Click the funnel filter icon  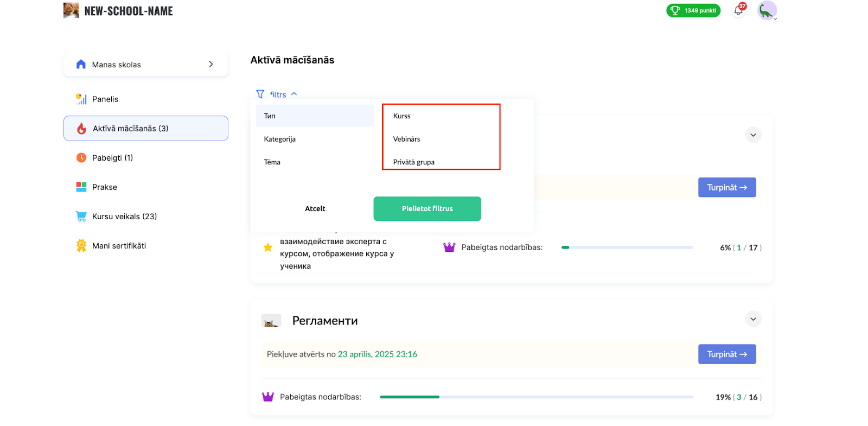[x=260, y=94]
